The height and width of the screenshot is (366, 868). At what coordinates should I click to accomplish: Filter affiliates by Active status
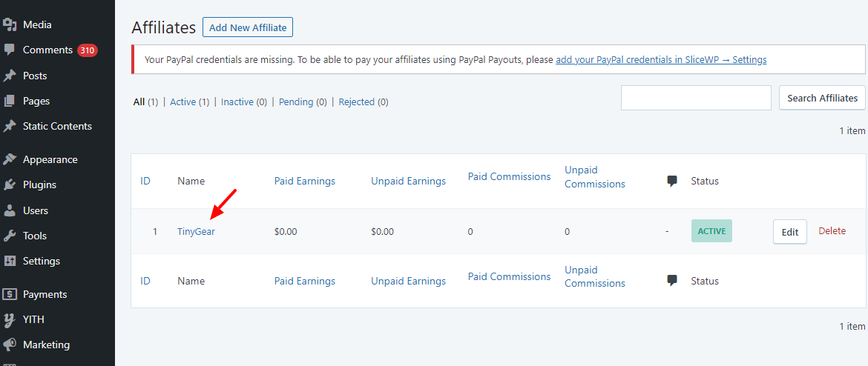pos(183,102)
